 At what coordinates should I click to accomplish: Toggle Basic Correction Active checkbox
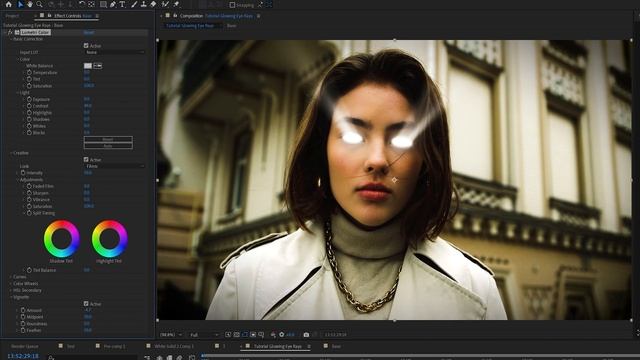86,46
